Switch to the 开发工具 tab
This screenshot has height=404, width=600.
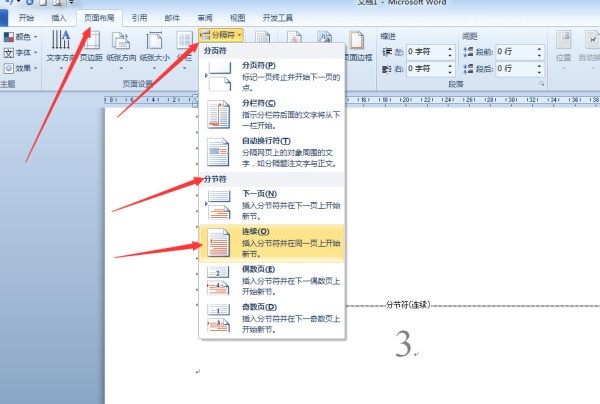[x=279, y=17]
